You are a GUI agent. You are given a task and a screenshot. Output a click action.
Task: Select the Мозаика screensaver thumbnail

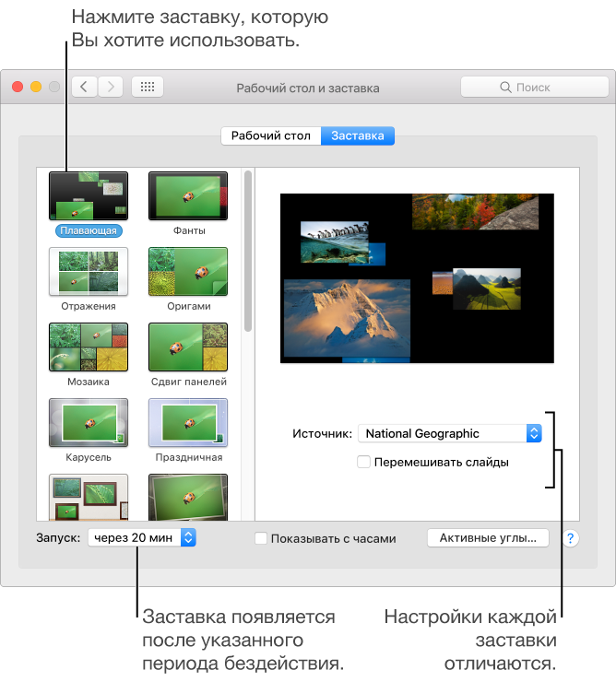(89, 347)
